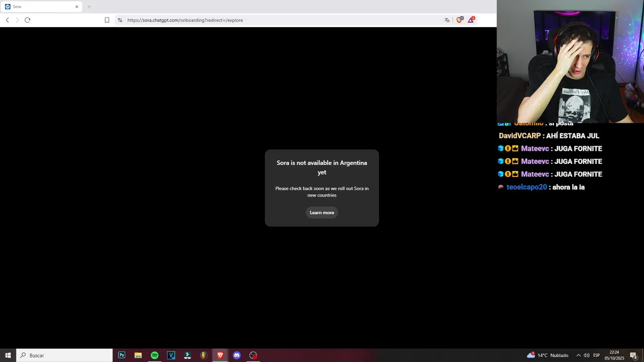Expand the hidden system tray icons
Image resolution: width=644 pixels, height=362 pixels.
578,355
